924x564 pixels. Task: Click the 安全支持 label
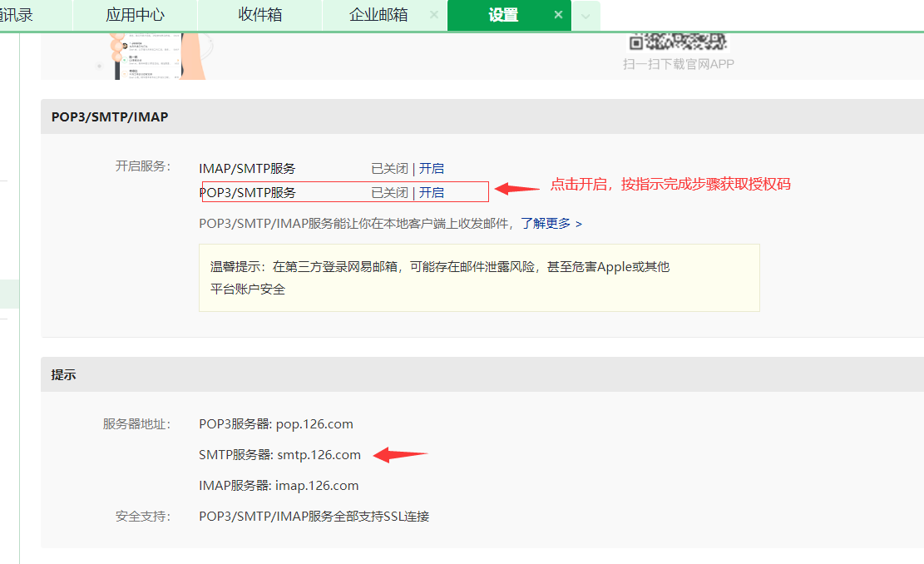click(142, 517)
